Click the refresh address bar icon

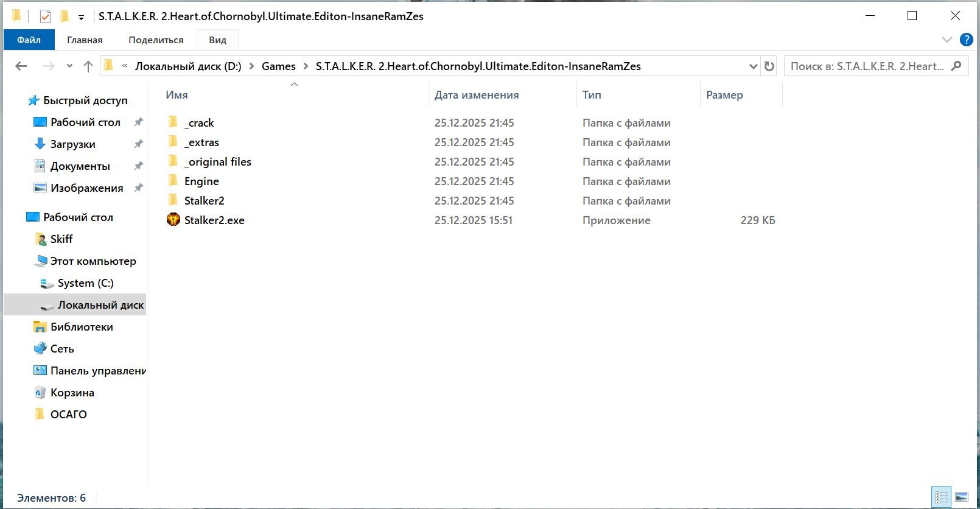point(769,66)
